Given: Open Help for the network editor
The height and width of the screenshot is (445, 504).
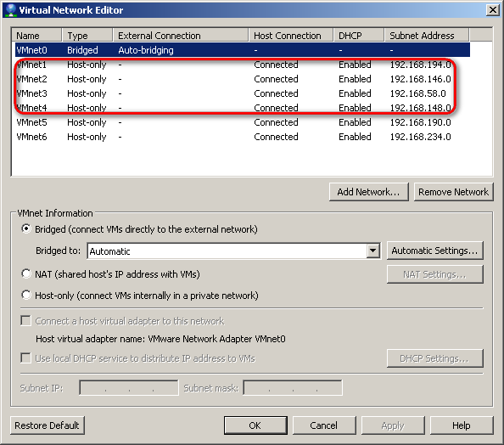Looking at the screenshot, I should point(462,425).
